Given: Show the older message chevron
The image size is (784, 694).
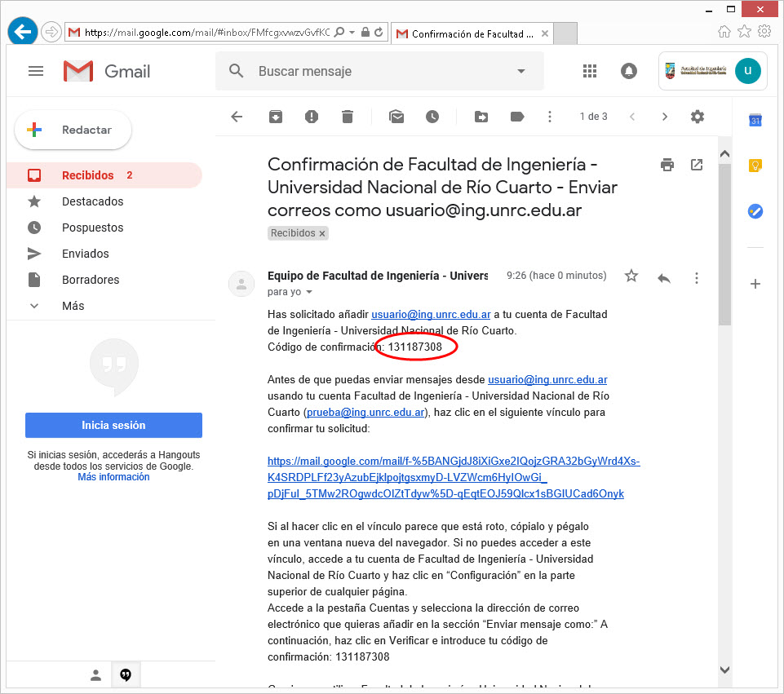Looking at the screenshot, I should pos(665,117).
